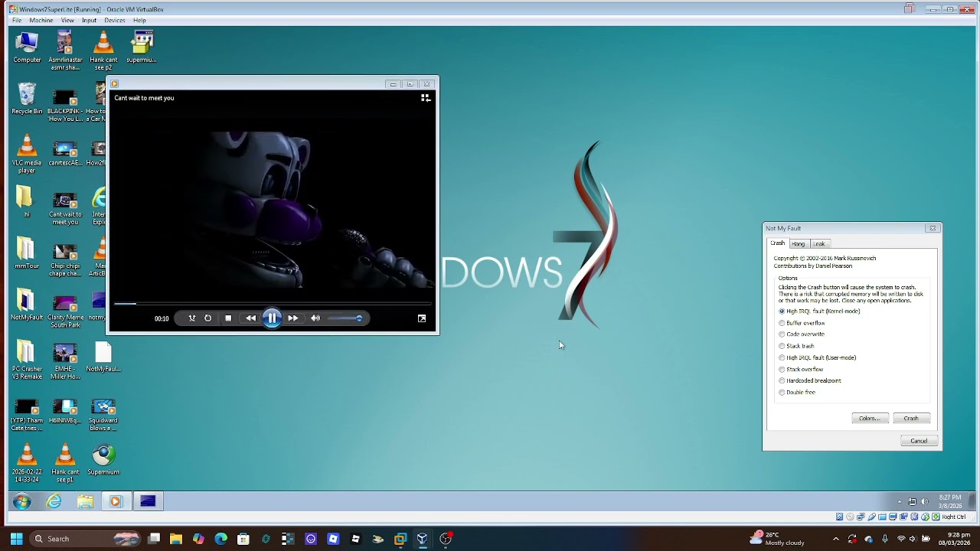Toggle shuffle in the media player
The height and width of the screenshot is (551, 980).
pyautogui.click(x=192, y=318)
